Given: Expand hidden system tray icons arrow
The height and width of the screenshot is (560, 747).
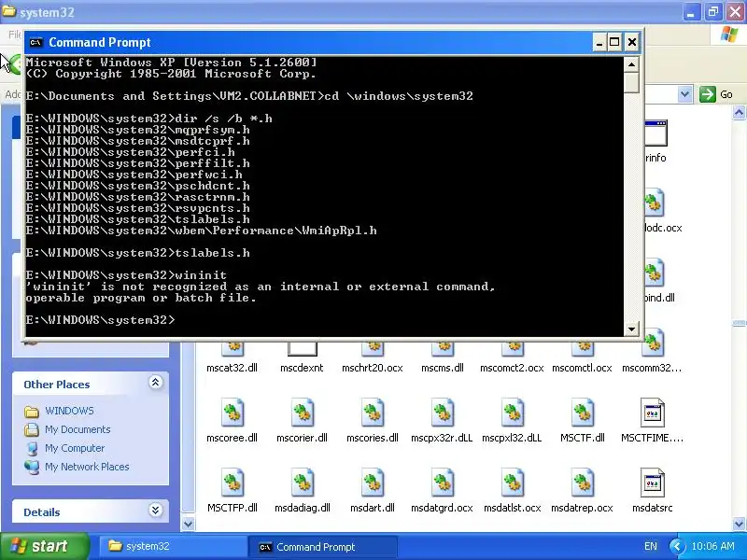Looking at the screenshot, I should click(676, 546).
